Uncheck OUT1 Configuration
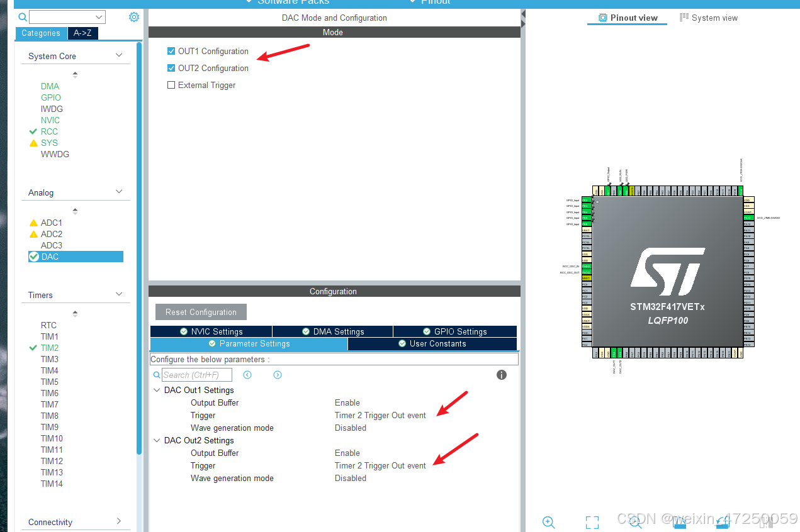The width and height of the screenshot is (800, 532). [171, 51]
